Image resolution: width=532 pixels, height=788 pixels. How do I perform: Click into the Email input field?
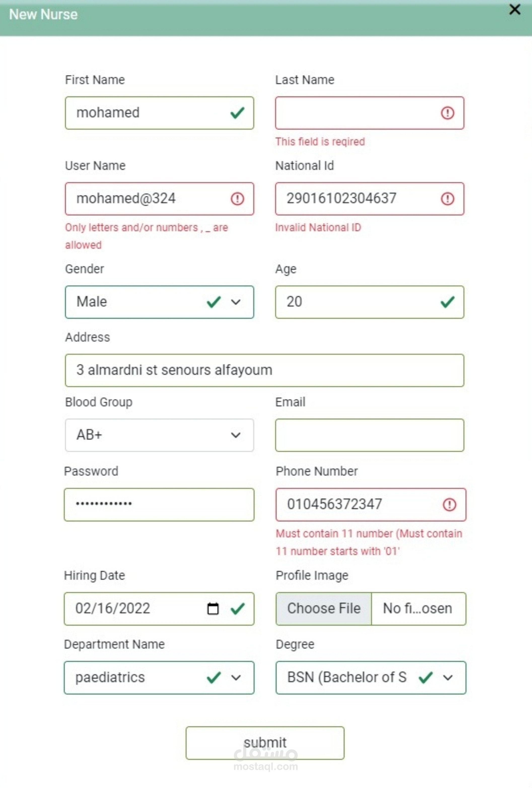click(x=369, y=435)
